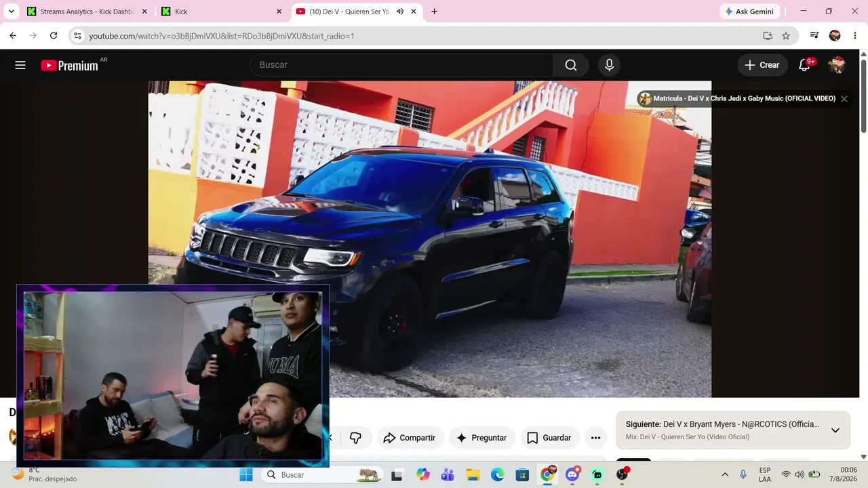This screenshot has width=868, height=488.
Task: Open the Windows Start menu
Action: pos(245,475)
